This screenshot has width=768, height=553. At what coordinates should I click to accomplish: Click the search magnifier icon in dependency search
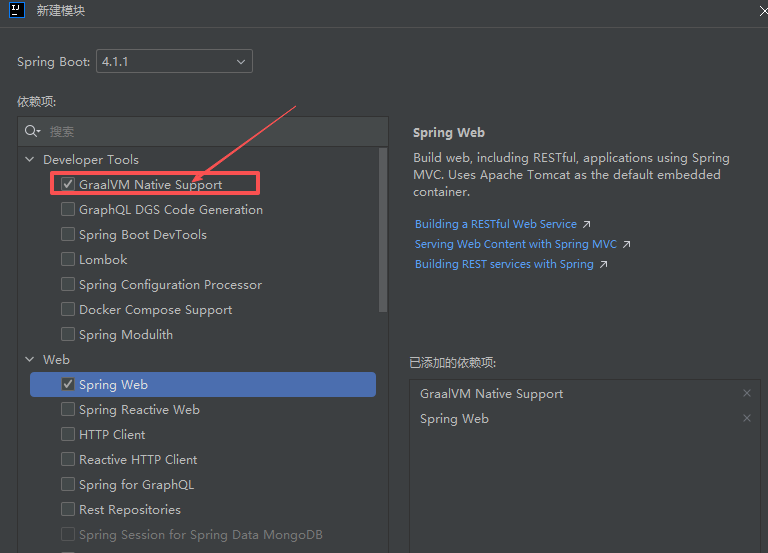pos(32,131)
